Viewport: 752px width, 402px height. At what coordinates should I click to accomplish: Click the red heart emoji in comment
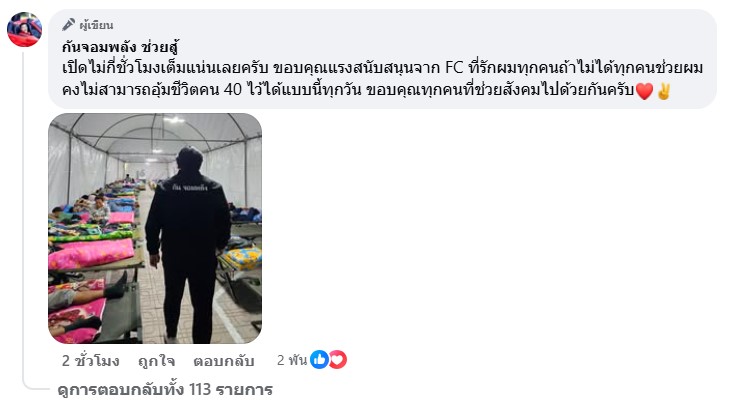(644, 91)
